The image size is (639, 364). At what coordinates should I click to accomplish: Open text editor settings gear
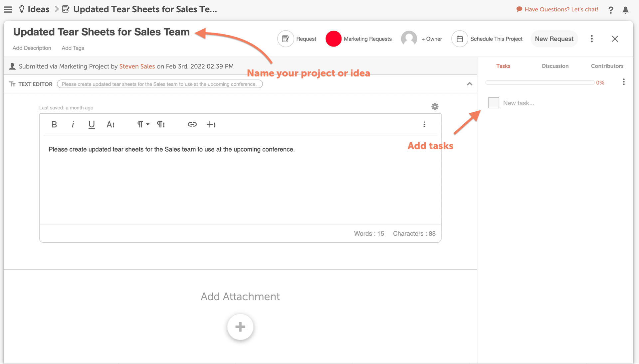click(435, 106)
